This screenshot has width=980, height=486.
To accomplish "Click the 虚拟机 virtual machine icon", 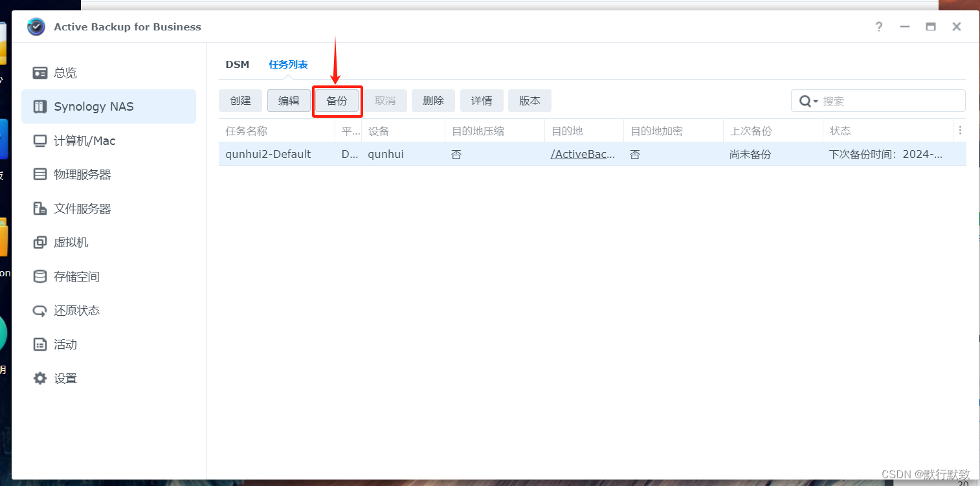I will [40, 243].
